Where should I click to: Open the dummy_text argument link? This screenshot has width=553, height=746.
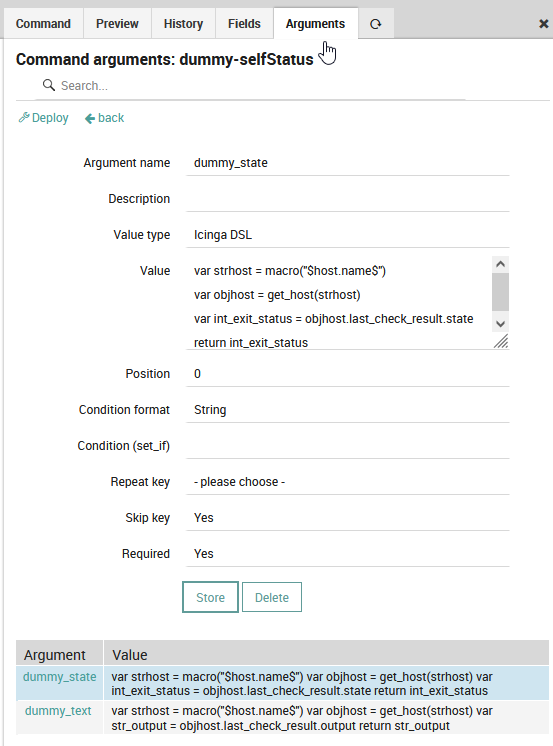(x=58, y=711)
